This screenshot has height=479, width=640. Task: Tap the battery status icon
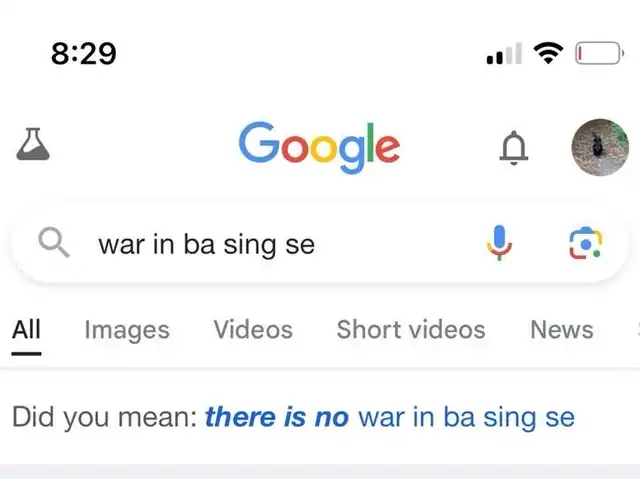600,53
